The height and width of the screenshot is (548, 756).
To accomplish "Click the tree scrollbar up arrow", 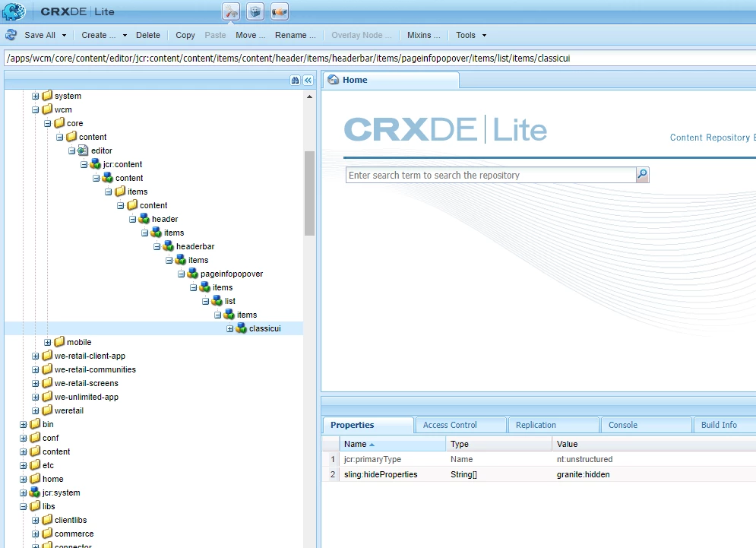I will point(309,97).
